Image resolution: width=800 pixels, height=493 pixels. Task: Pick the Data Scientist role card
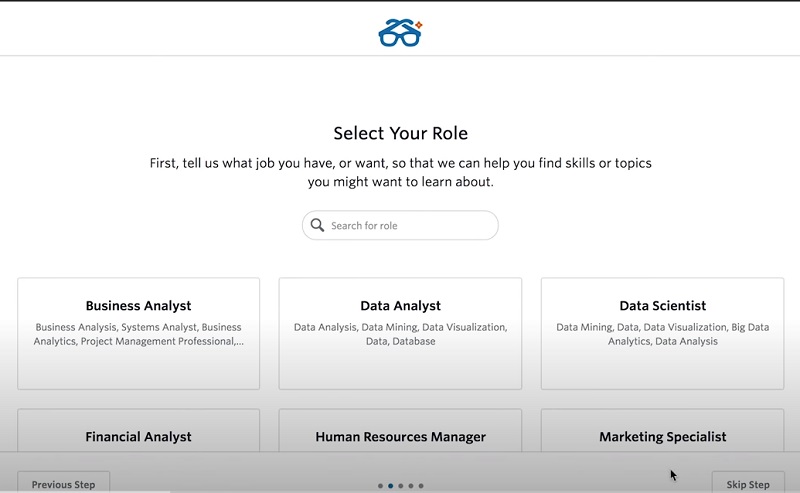(x=662, y=334)
